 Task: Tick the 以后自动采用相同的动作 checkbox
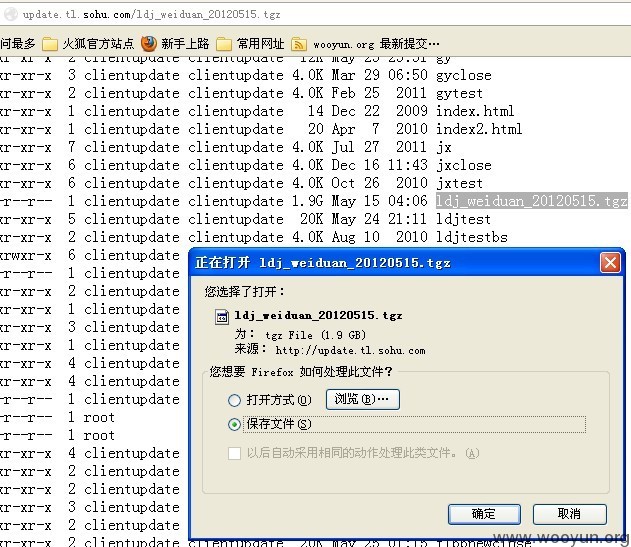point(234,453)
